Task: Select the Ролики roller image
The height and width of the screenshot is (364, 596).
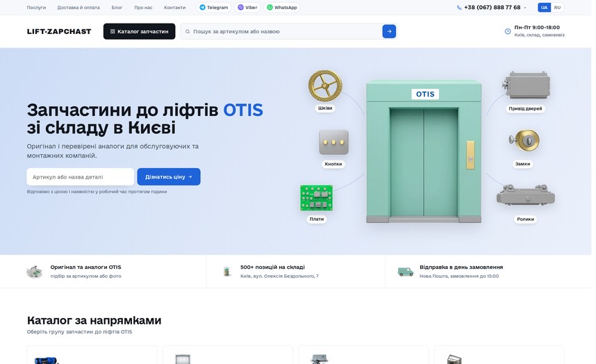Action: coord(526,195)
